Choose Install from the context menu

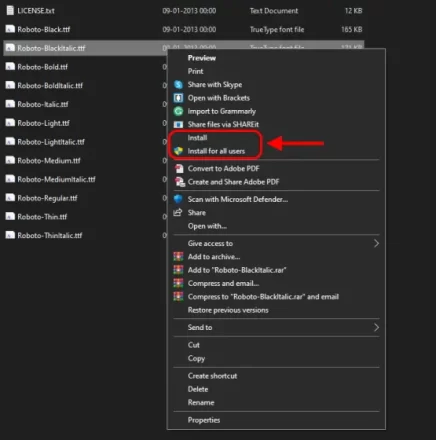click(197, 138)
